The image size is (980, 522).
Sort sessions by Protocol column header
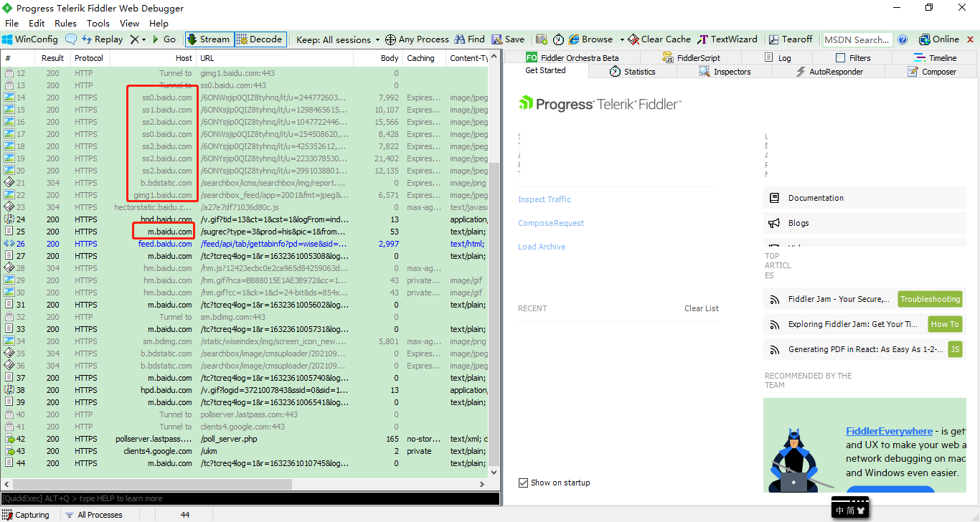(90, 58)
